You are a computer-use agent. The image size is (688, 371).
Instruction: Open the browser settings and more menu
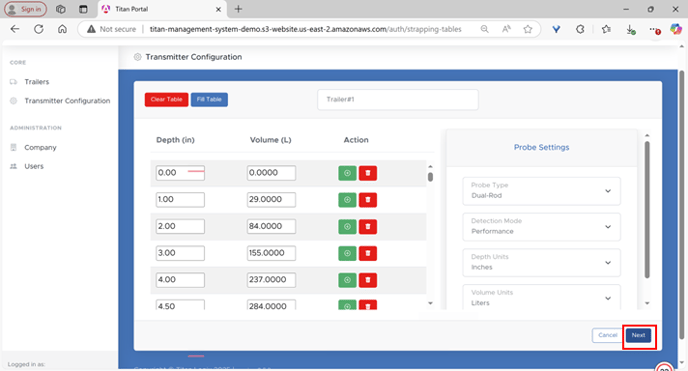[655, 29]
